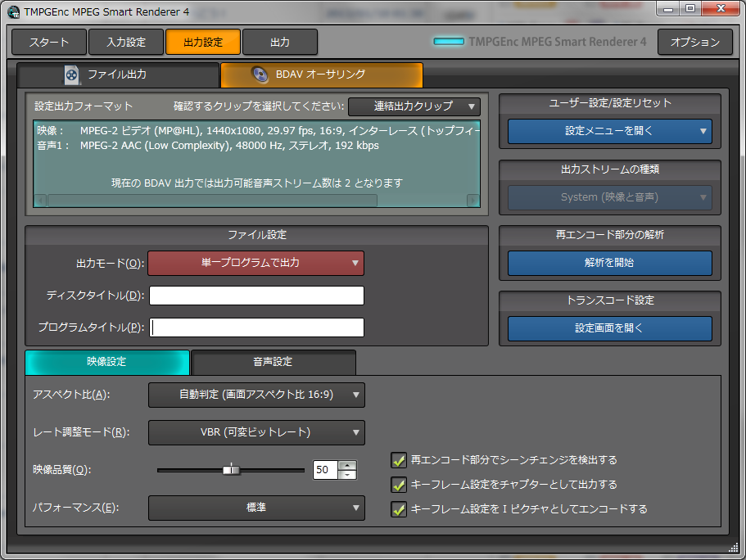Screen dimensions: 746x560
Task: Click the cyan indicator beside TMPGEnc logo
Action: pyautogui.click(x=449, y=42)
